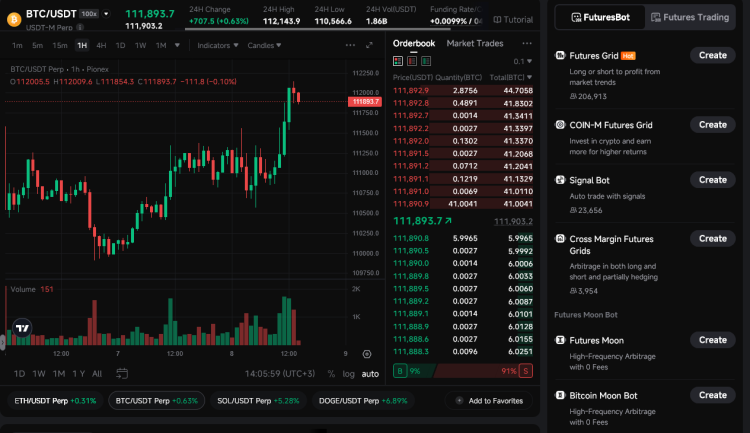Toggle log scale on chart
Image resolution: width=750 pixels, height=433 pixels.
pos(349,374)
